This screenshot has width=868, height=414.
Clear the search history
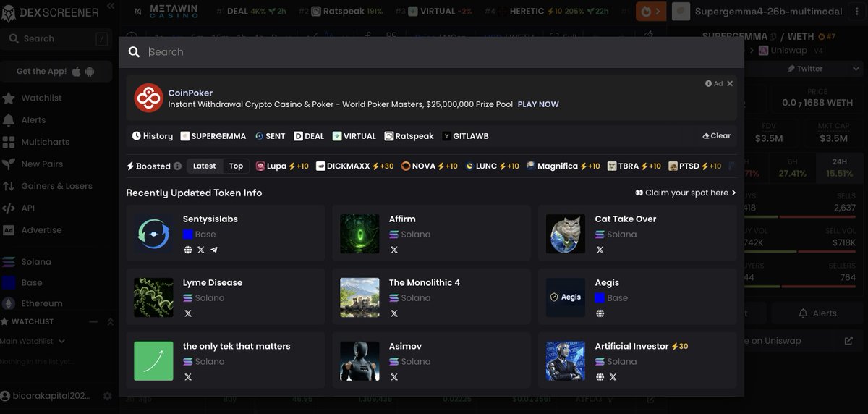[x=717, y=136]
